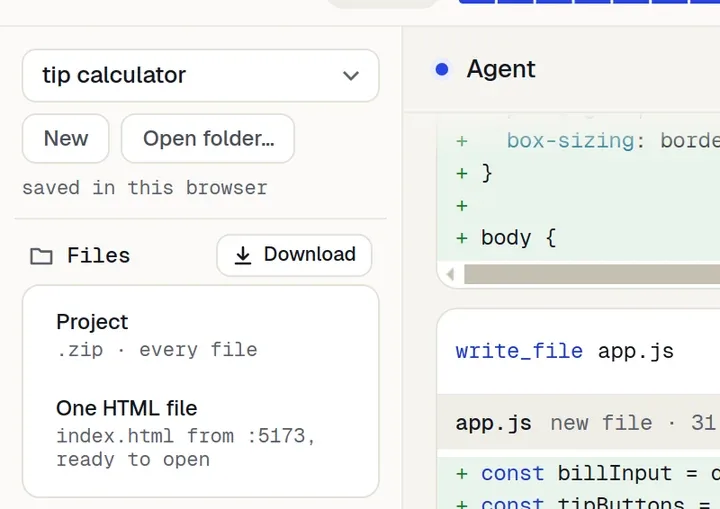Image resolution: width=720 pixels, height=509 pixels.
Task: Click the 'const billInput' code line
Action: tap(579, 474)
